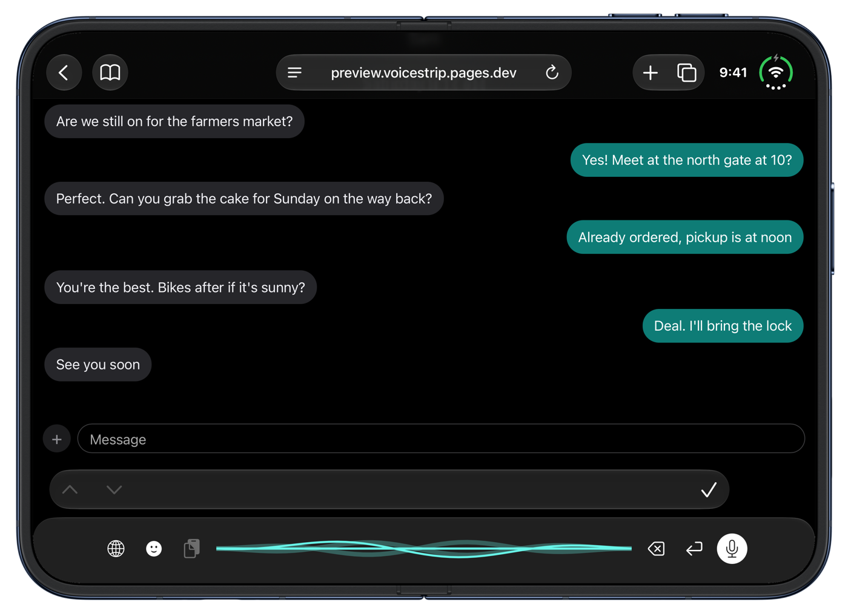Open the bookmarks book icon
This screenshot has height=616, width=848.
(110, 73)
